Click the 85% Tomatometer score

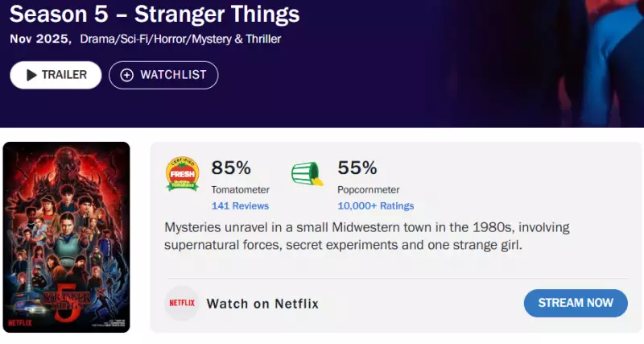[231, 168]
